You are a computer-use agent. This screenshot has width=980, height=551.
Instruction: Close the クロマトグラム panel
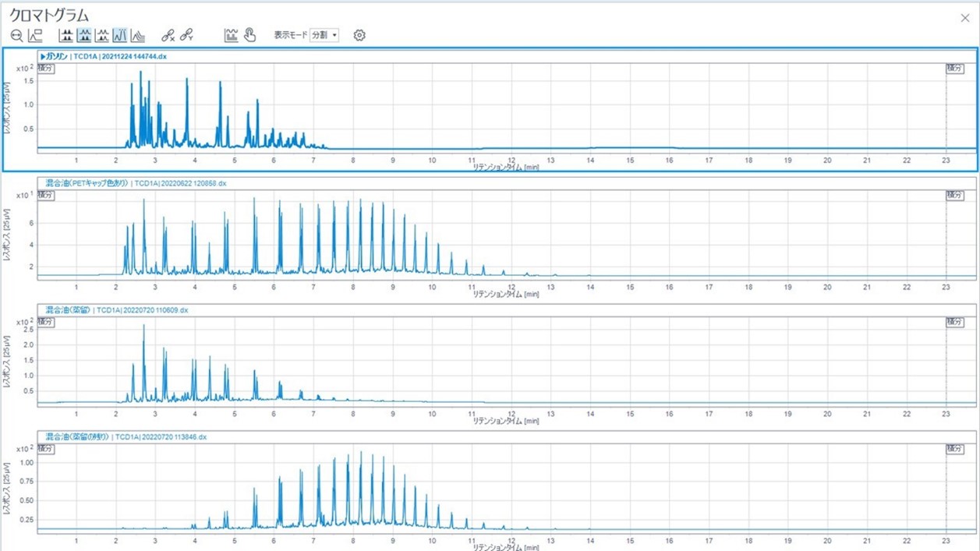965,17
